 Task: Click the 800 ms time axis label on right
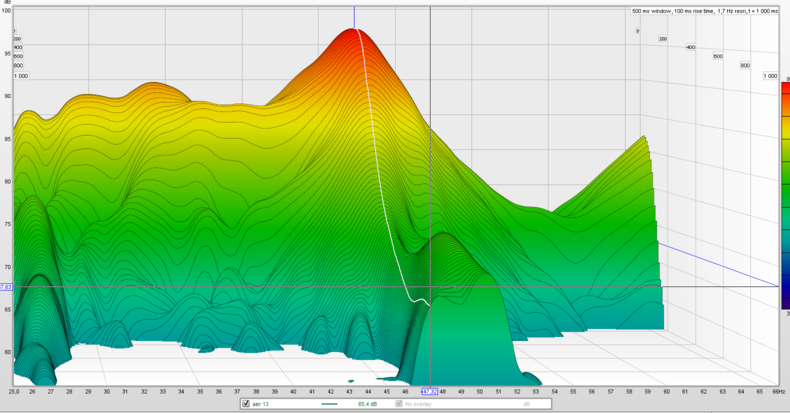[x=744, y=66]
